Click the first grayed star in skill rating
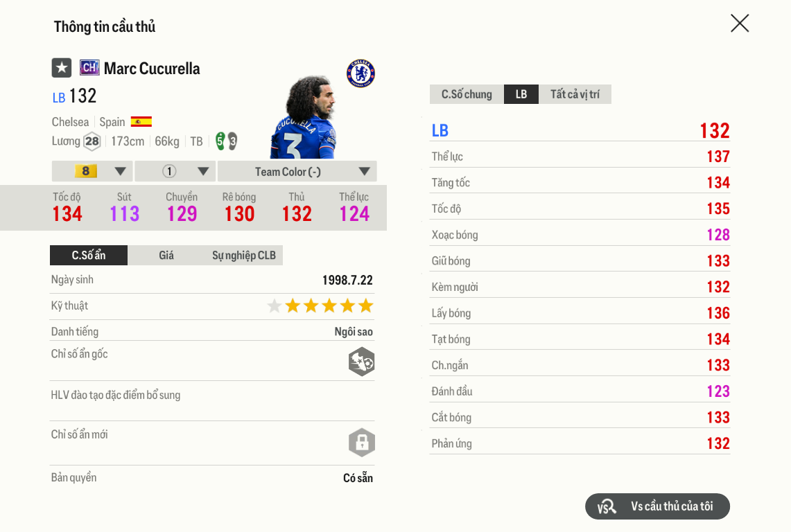 click(275, 305)
